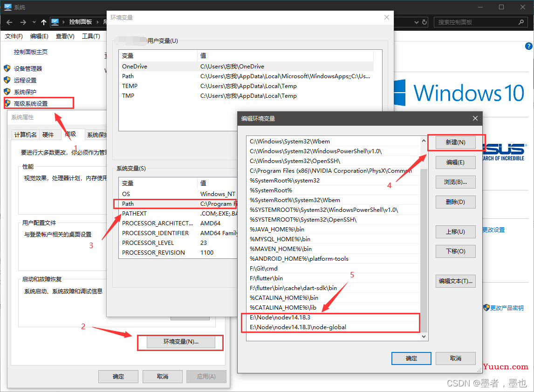This screenshot has width=534, height=392.
Task: Click the search magnifier icon
Action: pyautogui.click(x=520, y=22)
